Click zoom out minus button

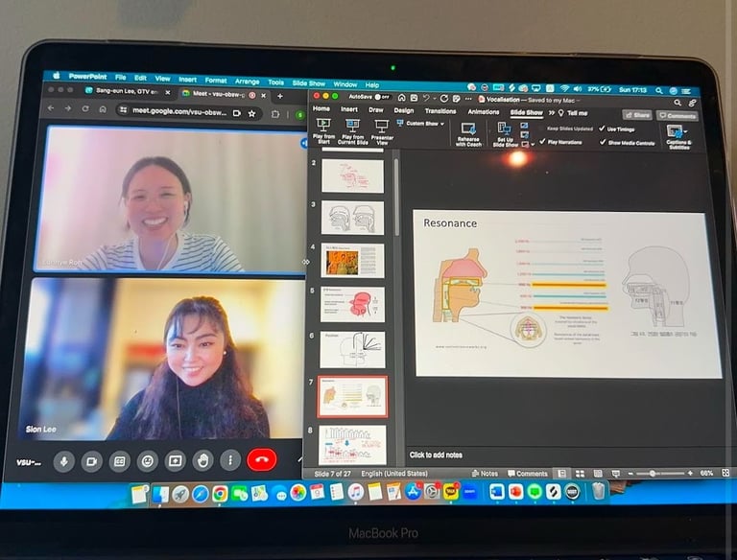pos(630,474)
